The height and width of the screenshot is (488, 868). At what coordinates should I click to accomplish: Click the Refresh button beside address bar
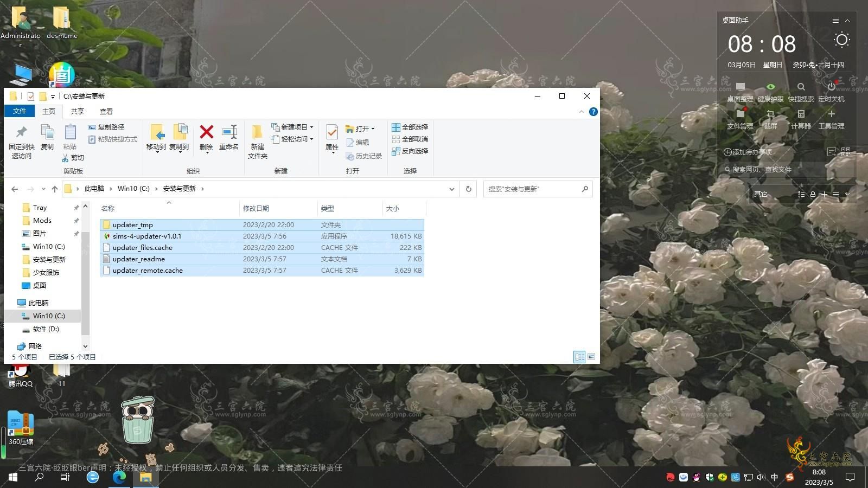(469, 189)
